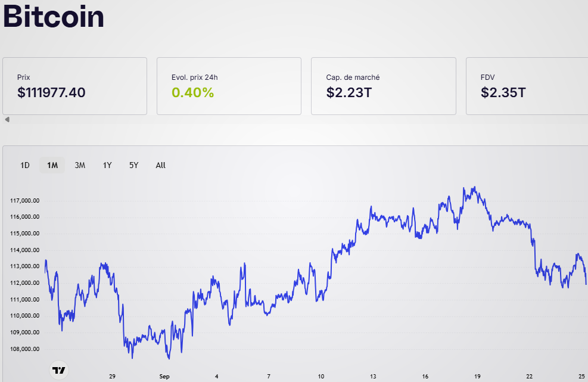Select the All timeframe option
588x382 pixels.
coord(160,165)
